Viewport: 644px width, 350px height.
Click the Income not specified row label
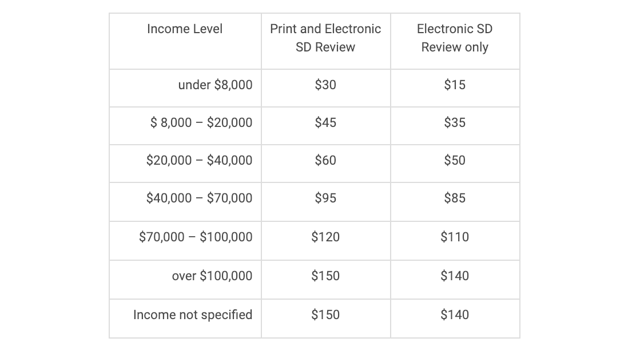point(193,315)
